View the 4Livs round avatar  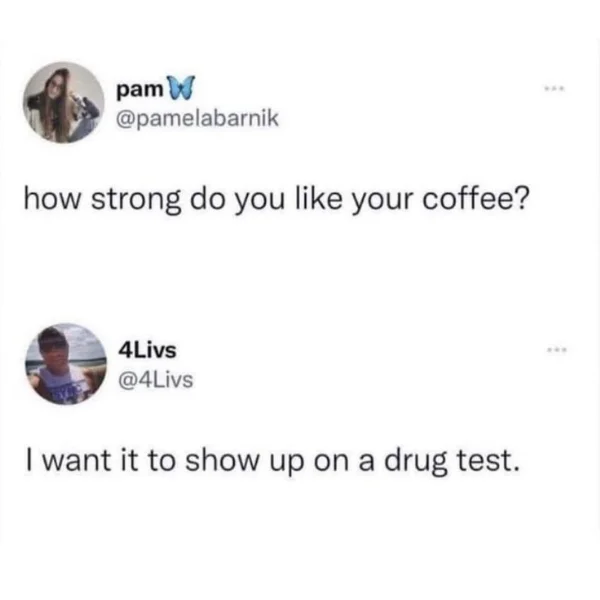pyautogui.click(x=66, y=364)
